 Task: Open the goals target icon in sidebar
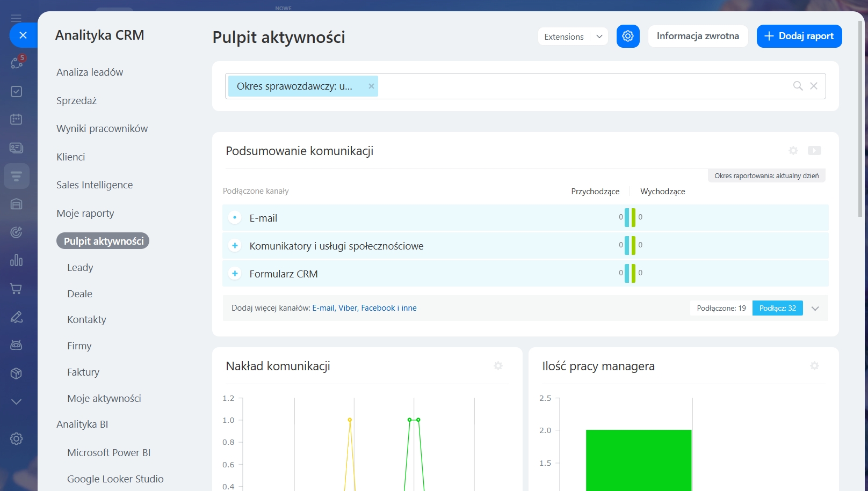coord(17,232)
